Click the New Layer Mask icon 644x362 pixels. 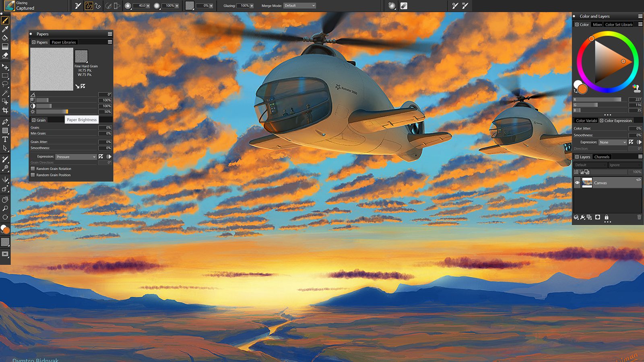click(x=598, y=217)
